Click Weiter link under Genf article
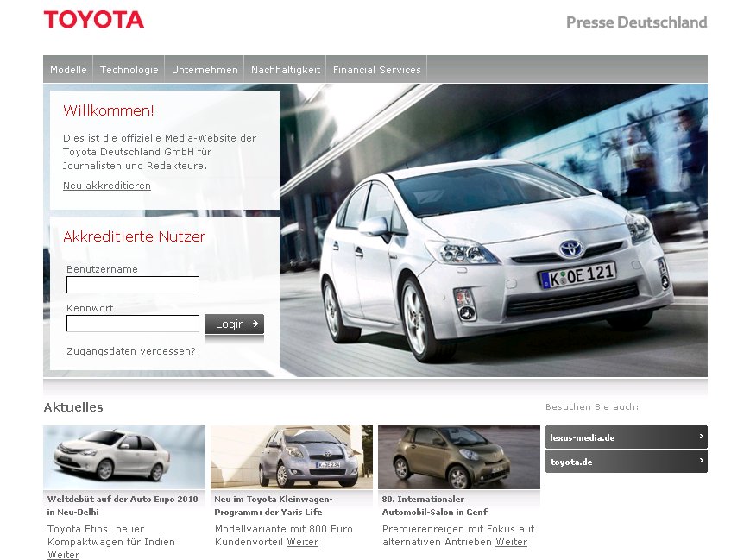 tap(511, 542)
